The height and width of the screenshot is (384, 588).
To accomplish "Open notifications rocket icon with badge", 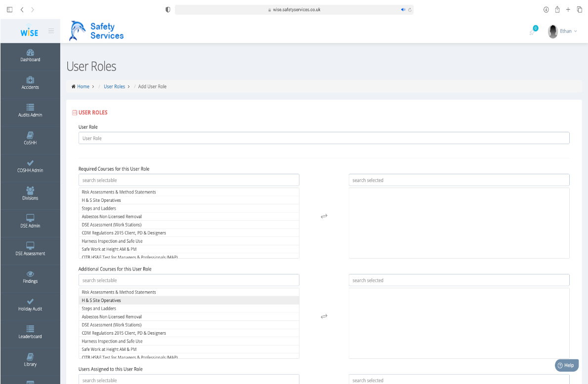I will coord(533,31).
